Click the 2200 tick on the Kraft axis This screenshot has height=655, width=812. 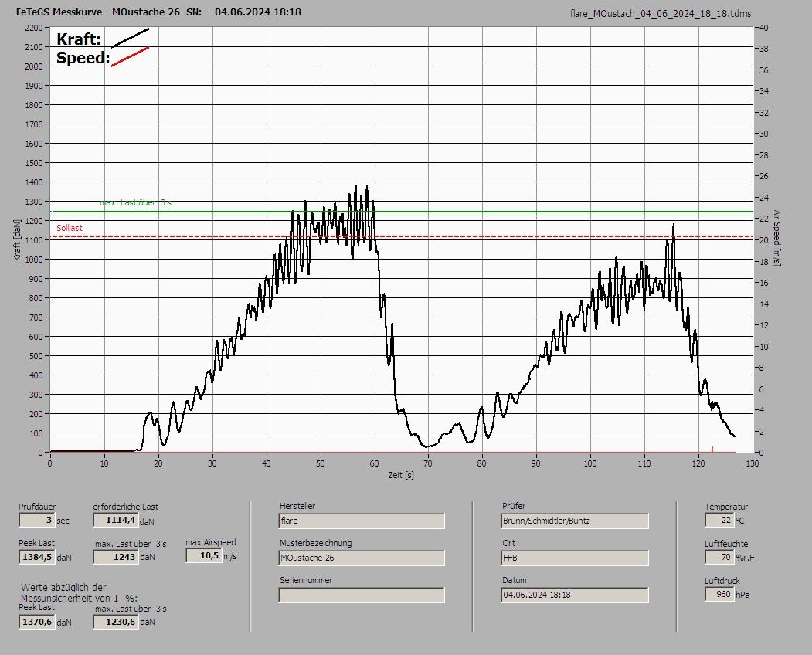point(33,28)
